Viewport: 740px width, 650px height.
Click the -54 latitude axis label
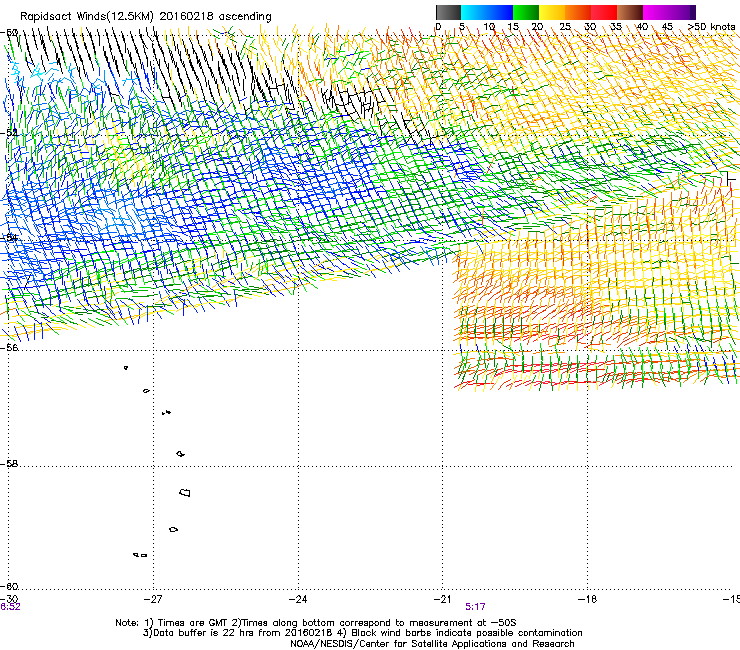click(x=9, y=238)
